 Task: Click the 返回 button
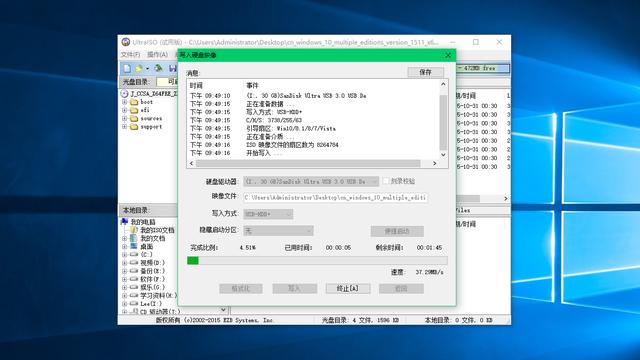[401, 289]
